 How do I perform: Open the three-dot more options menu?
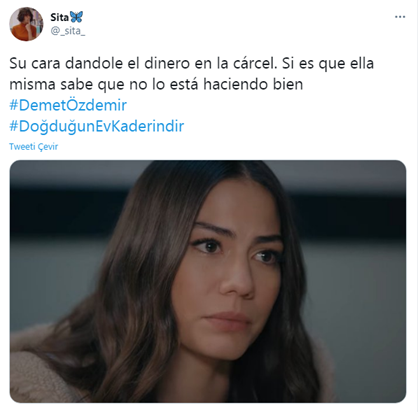tap(400, 17)
